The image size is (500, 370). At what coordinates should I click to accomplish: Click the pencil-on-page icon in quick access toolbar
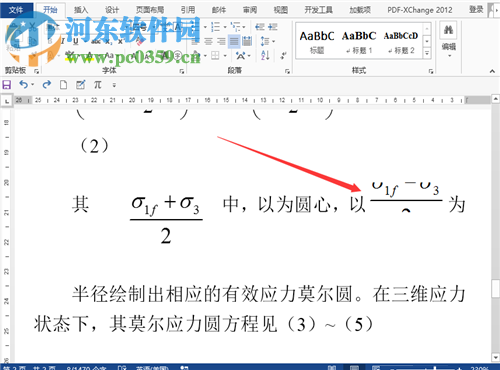point(80,85)
